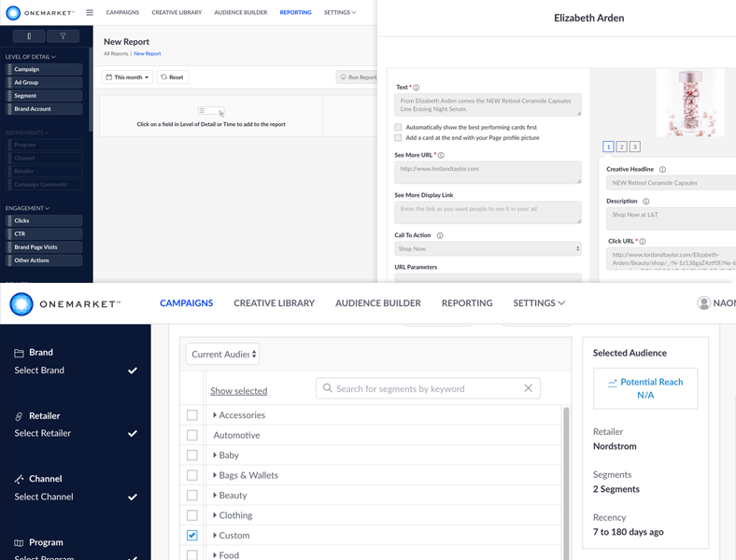Open Audience Builder in the Campaigns window
Image resolution: width=736 pixels, height=560 pixels.
coord(378,303)
